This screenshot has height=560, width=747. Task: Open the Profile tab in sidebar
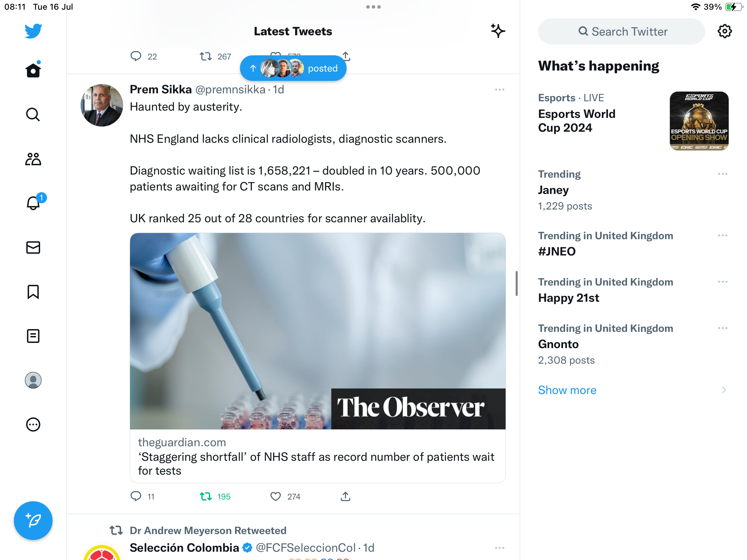[x=33, y=380]
